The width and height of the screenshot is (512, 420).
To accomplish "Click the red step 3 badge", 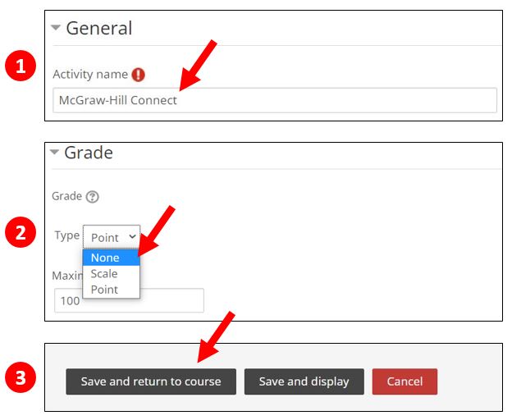I will 21,377.
